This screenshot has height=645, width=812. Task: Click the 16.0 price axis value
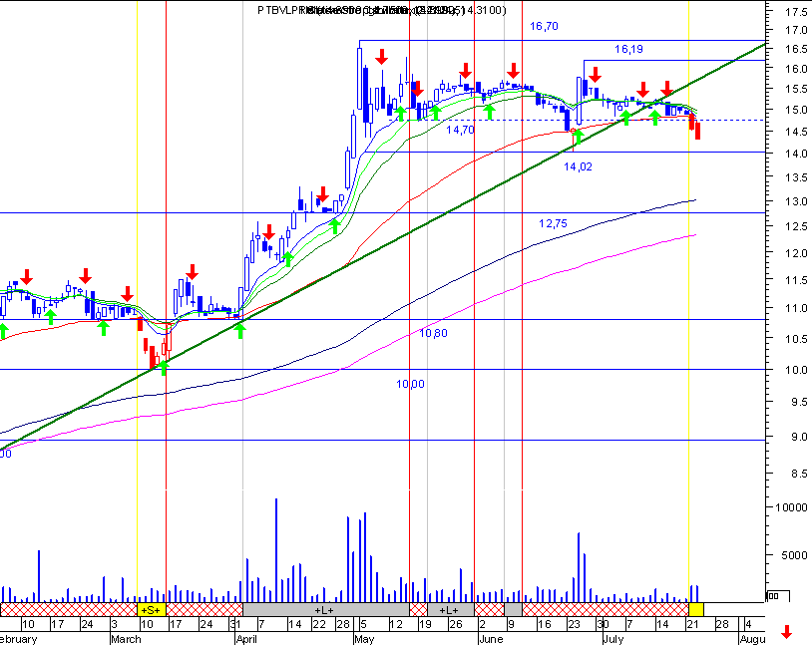[x=796, y=69]
